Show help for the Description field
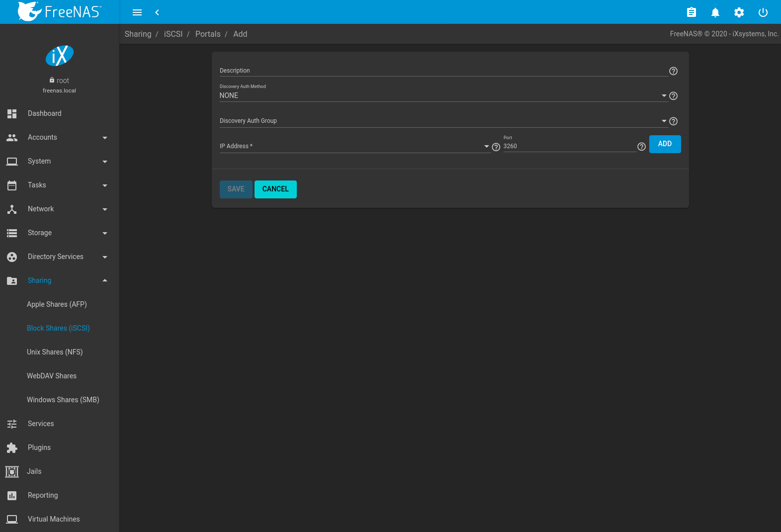Screen dimensions: 781x532 click(673, 71)
